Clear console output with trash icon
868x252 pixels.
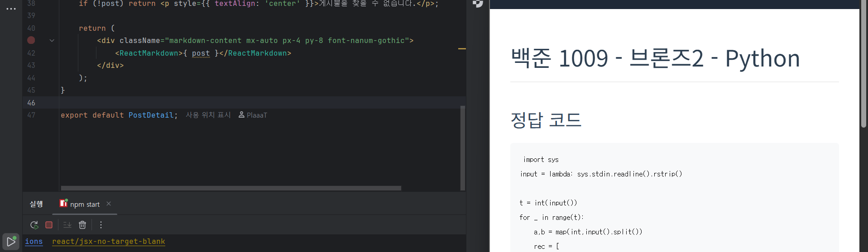pyautogui.click(x=82, y=225)
